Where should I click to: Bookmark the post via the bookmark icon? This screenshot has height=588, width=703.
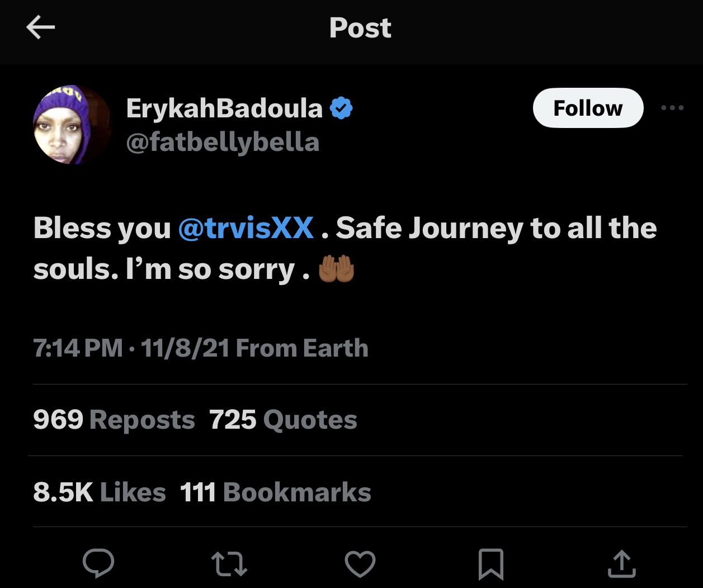point(490,564)
